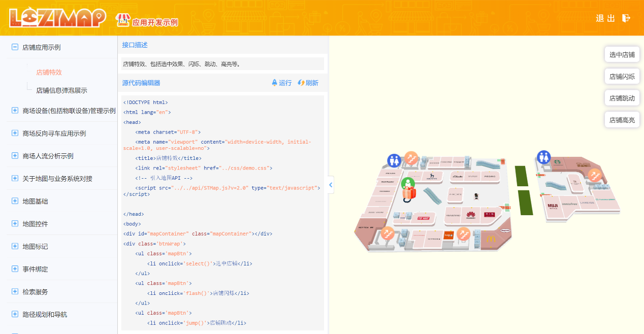Log out with 退出
644x334 pixels.
tap(613, 18)
